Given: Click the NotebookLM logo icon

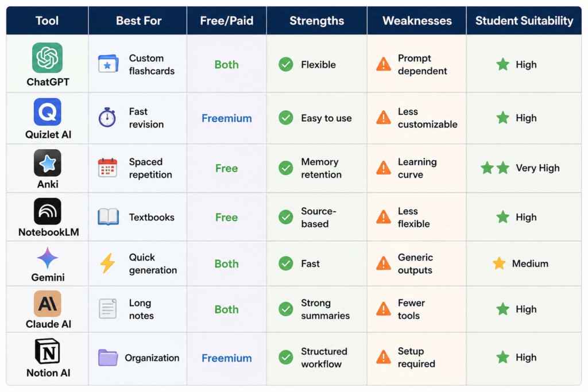Looking at the screenshot, I should [x=47, y=211].
